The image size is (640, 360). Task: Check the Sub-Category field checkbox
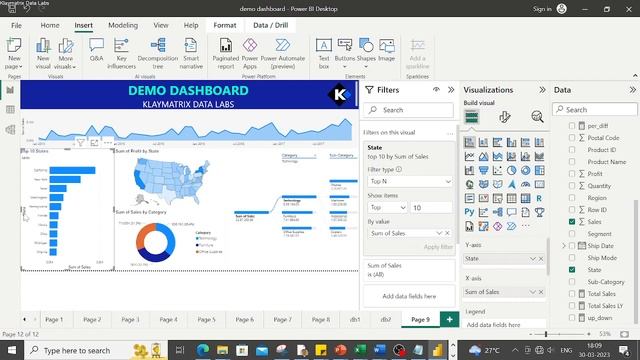572,282
